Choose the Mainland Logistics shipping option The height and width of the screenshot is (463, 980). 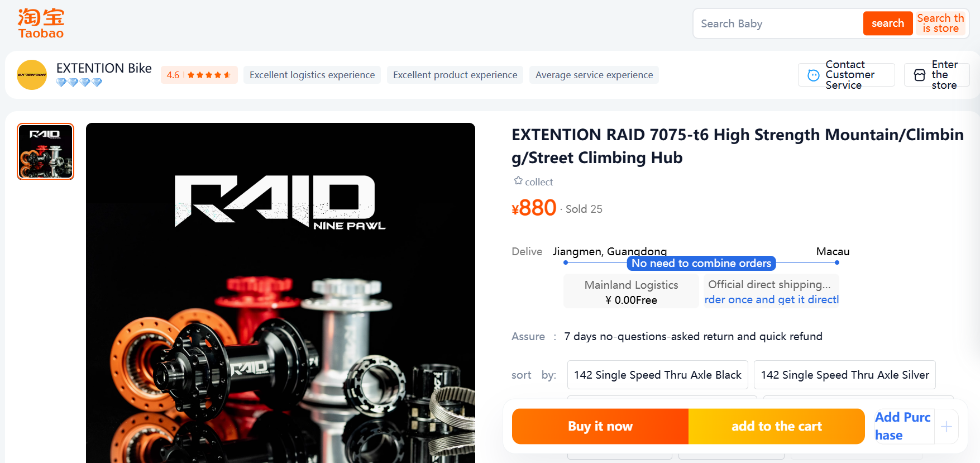tap(631, 292)
